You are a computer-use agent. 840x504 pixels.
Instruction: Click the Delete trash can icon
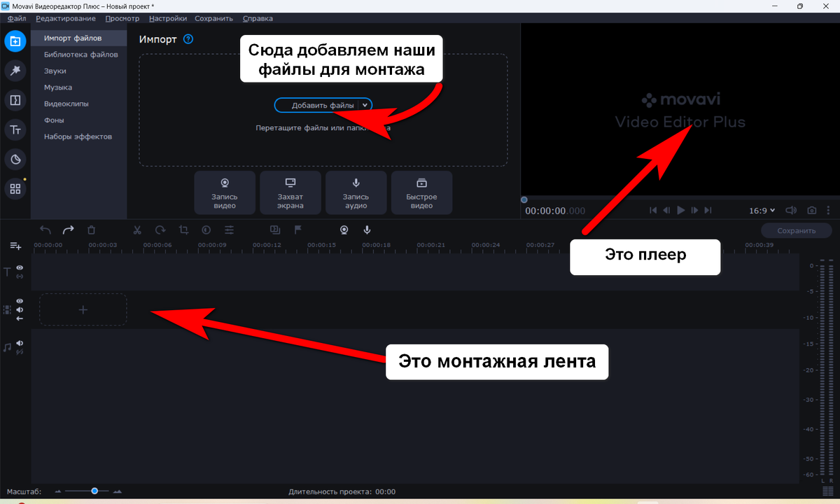pyautogui.click(x=91, y=230)
